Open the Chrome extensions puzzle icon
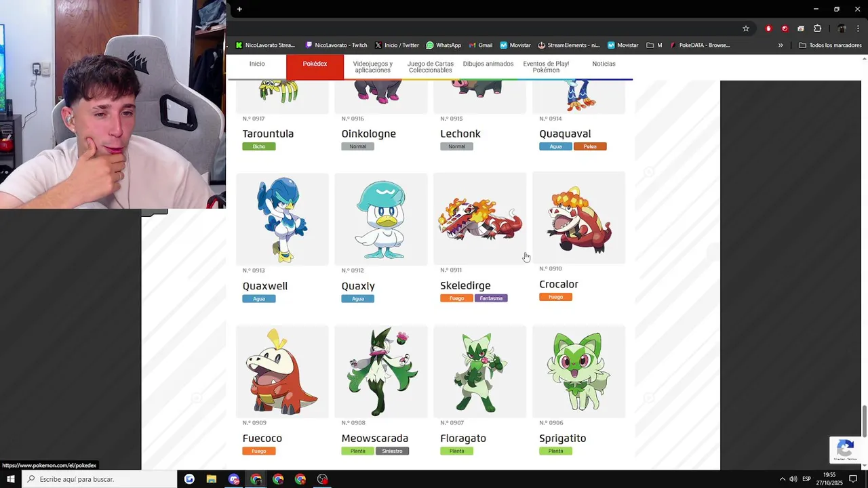Viewport: 868px width, 488px height. click(x=817, y=28)
